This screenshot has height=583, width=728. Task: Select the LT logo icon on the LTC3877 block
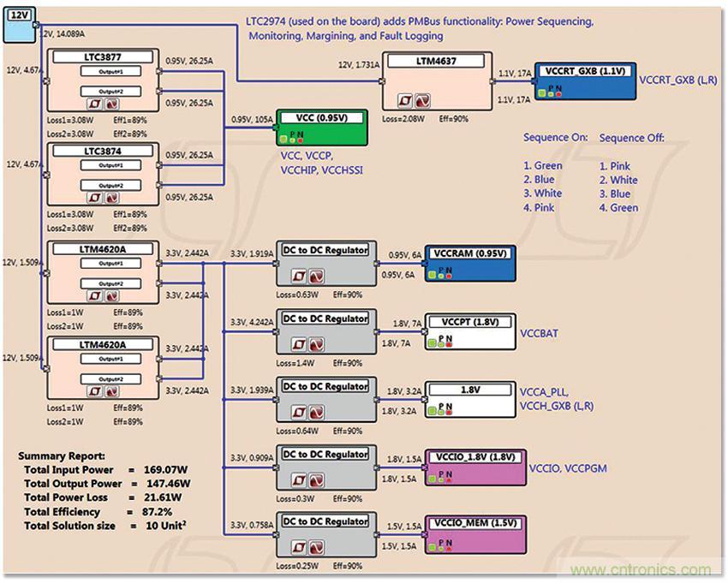(96, 104)
